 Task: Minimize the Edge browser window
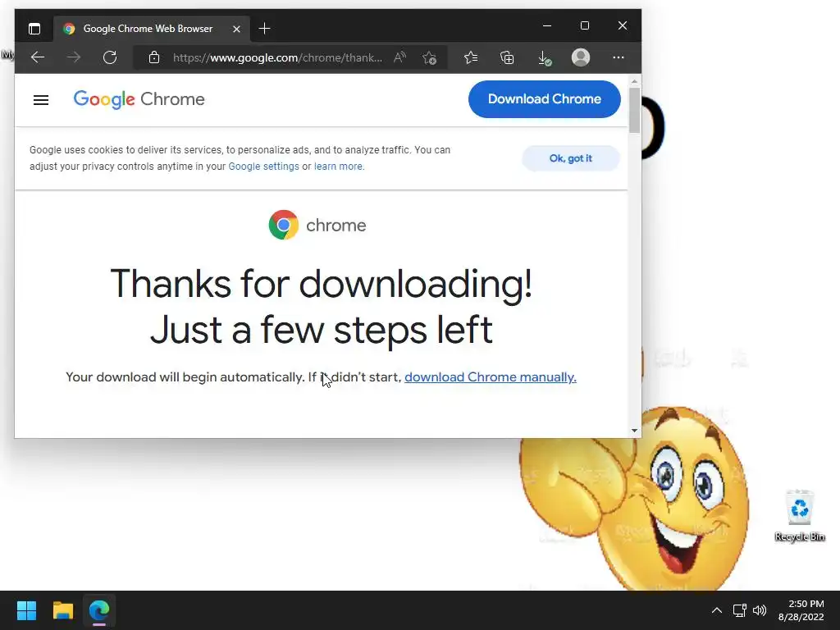click(547, 25)
